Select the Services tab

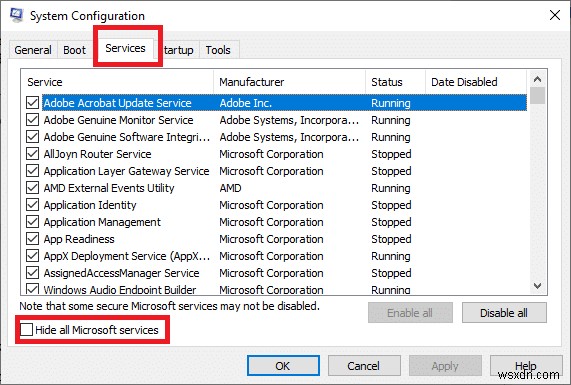125,48
